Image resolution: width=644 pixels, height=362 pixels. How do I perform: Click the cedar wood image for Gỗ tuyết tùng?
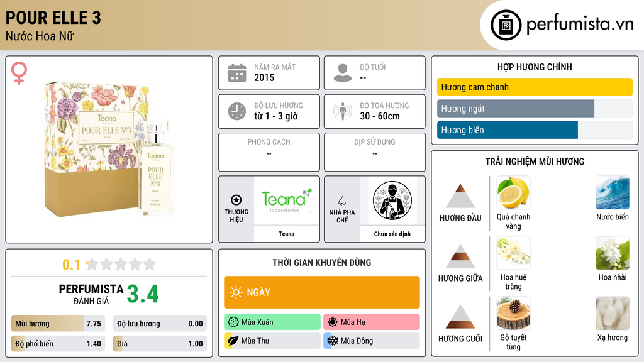click(513, 313)
